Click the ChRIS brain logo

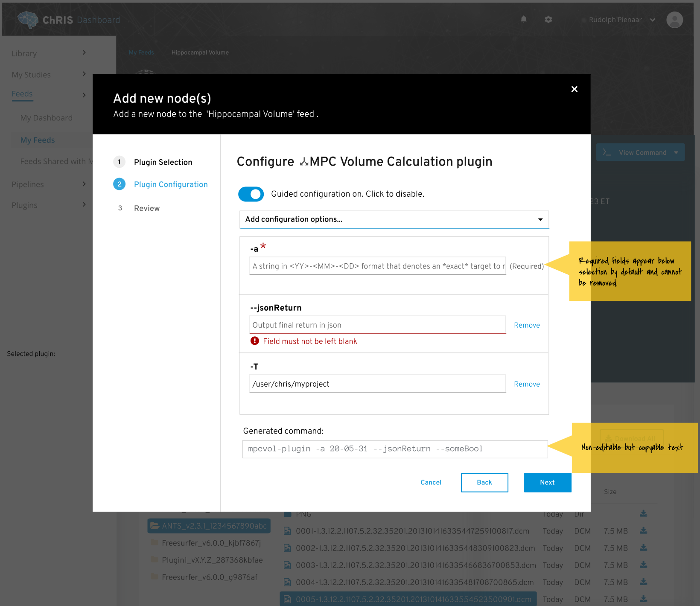(x=28, y=20)
